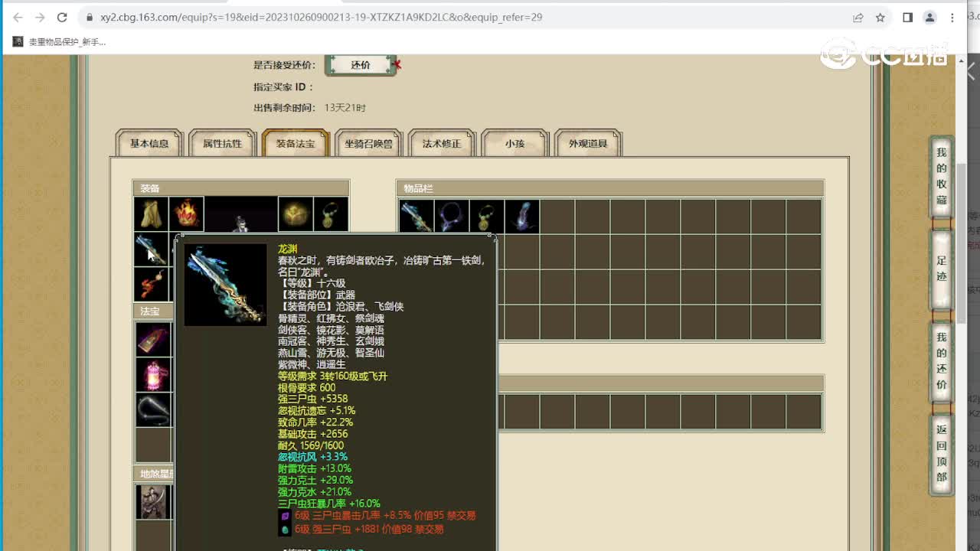Click the address bar URL
Viewport: 980px width, 551px height.
coord(321,17)
